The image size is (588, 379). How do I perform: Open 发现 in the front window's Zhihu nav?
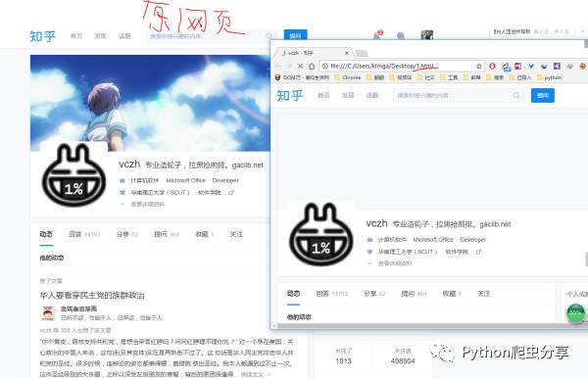[x=348, y=96]
